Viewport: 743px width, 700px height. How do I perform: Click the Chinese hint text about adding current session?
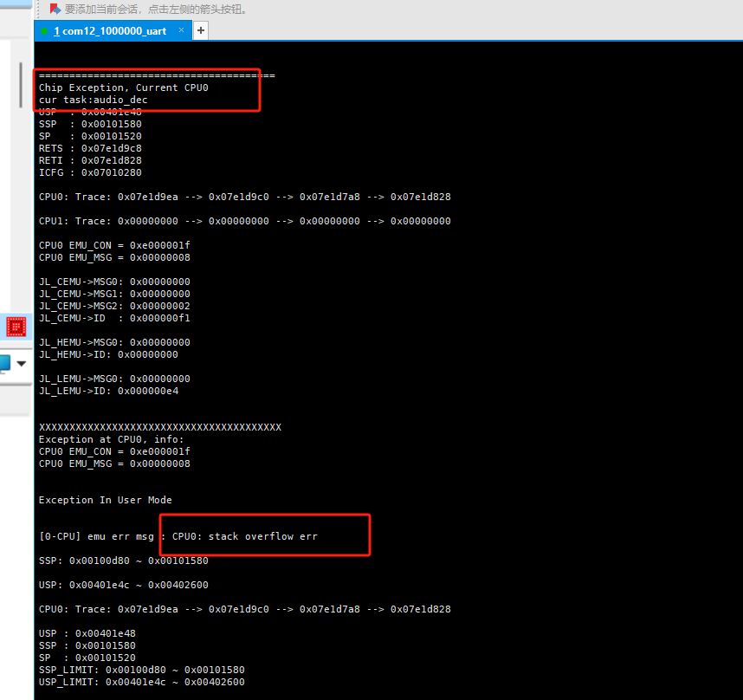[157, 9]
